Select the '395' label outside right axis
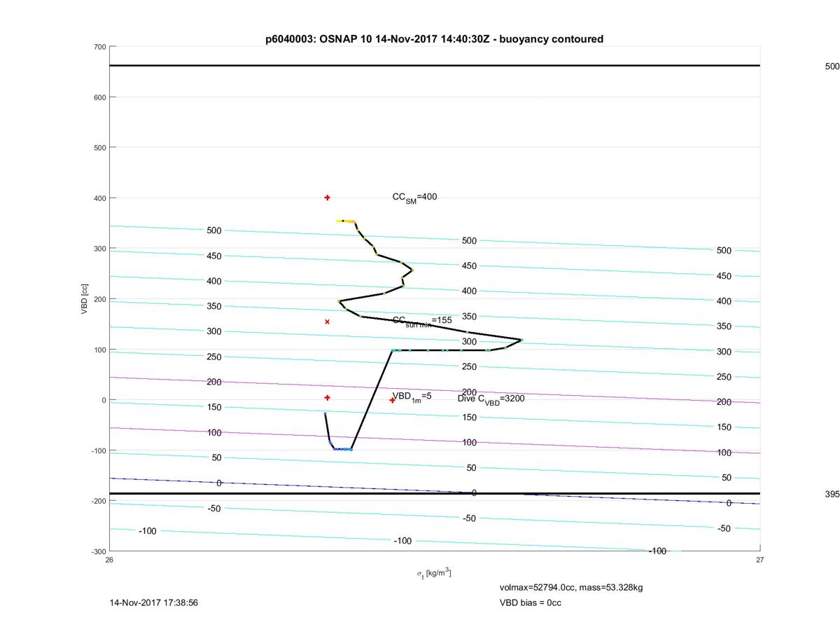The image size is (840, 620). [832, 494]
